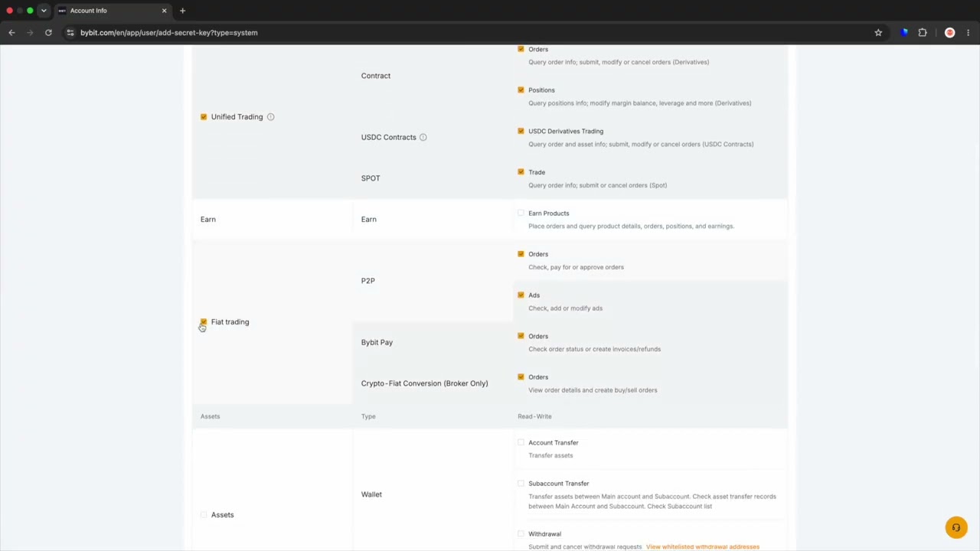
Task: Click the info icon next to USDC Contracts
Action: (x=423, y=138)
